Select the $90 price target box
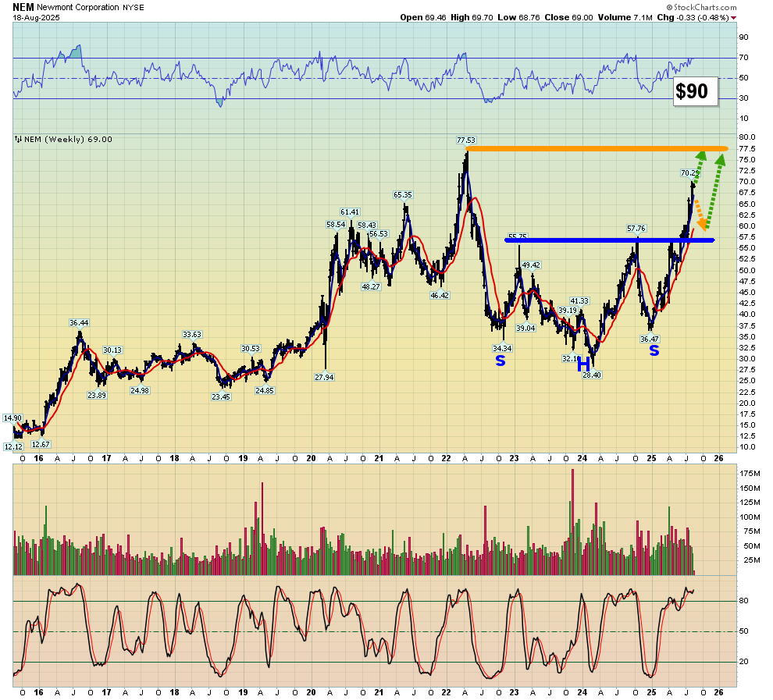Viewport: 773px width, 700px height. [x=691, y=92]
